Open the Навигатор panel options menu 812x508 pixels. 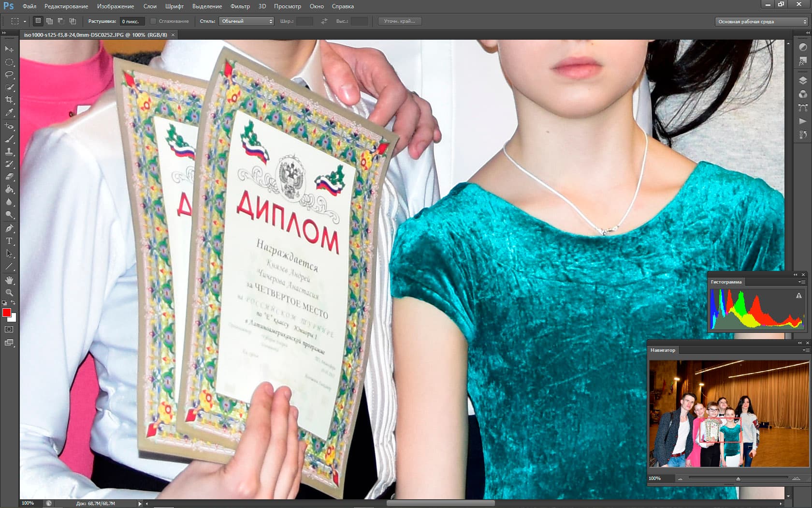click(805, 350)
